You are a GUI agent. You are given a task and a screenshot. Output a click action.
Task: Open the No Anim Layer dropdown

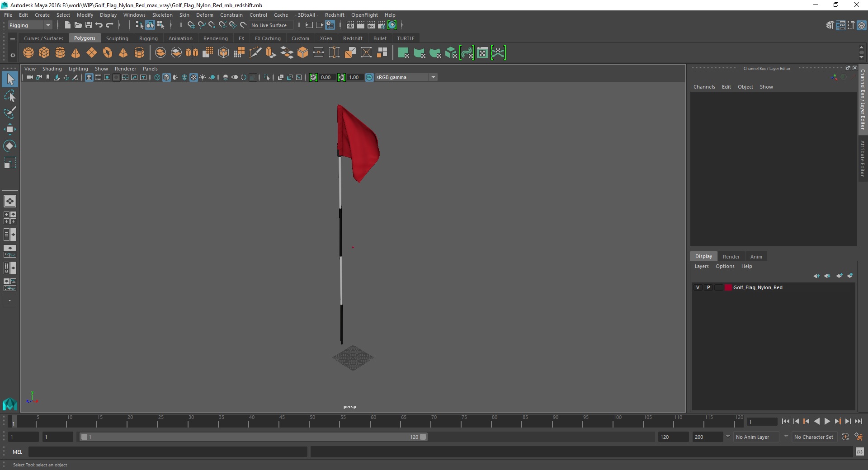click(757, 437)
